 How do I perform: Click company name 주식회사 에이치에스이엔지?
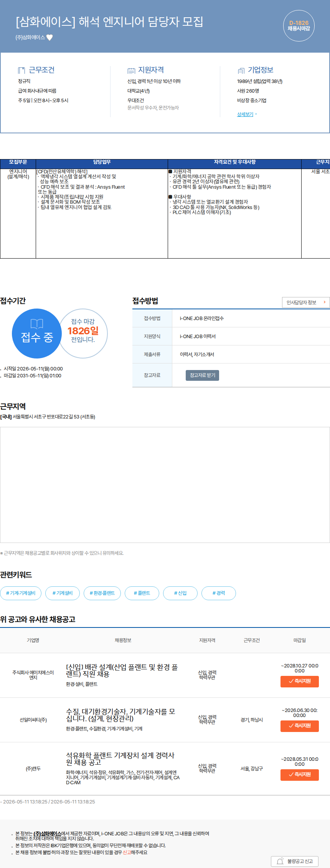[x=33, y=675]
